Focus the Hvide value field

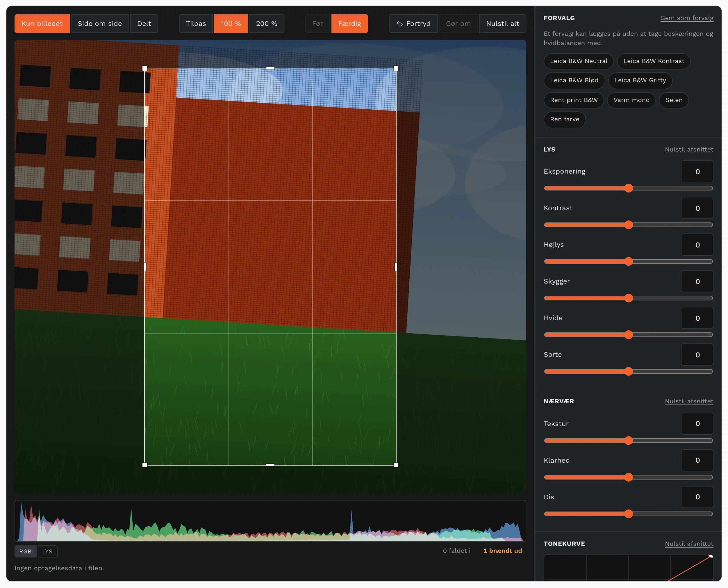697,318
